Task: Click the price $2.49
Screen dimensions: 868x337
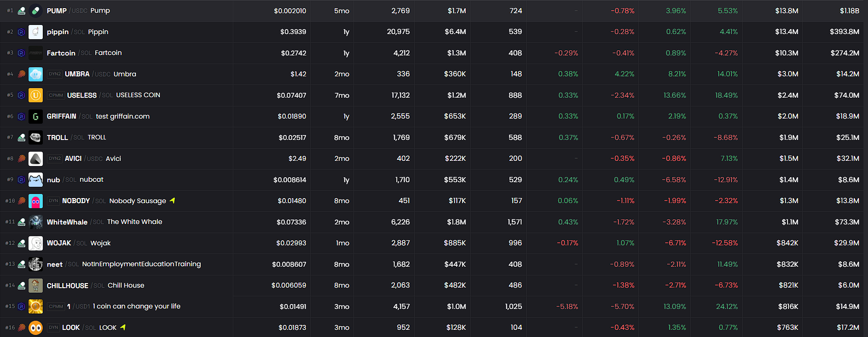Action: click(x=297, y=159)
